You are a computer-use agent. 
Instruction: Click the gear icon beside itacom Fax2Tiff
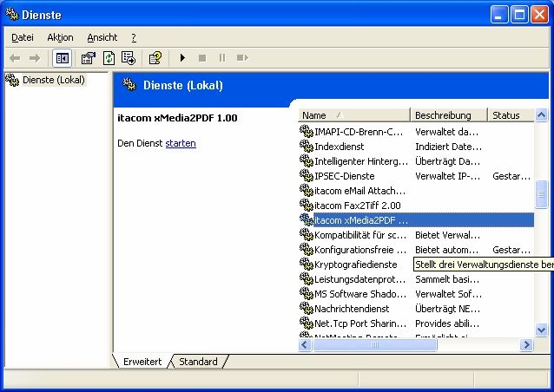coord(306,205)
